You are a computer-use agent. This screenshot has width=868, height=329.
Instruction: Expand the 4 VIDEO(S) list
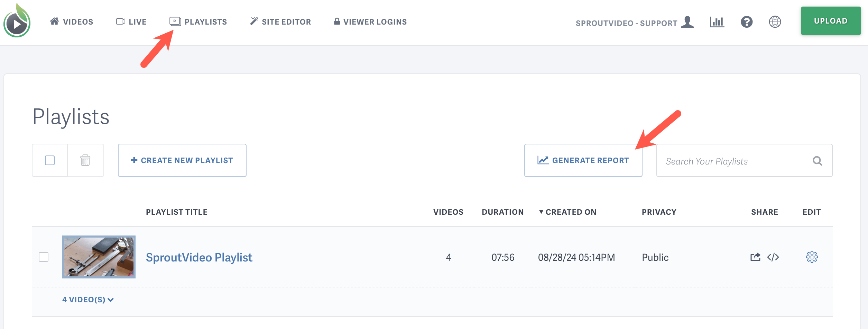tap(88, 300)
